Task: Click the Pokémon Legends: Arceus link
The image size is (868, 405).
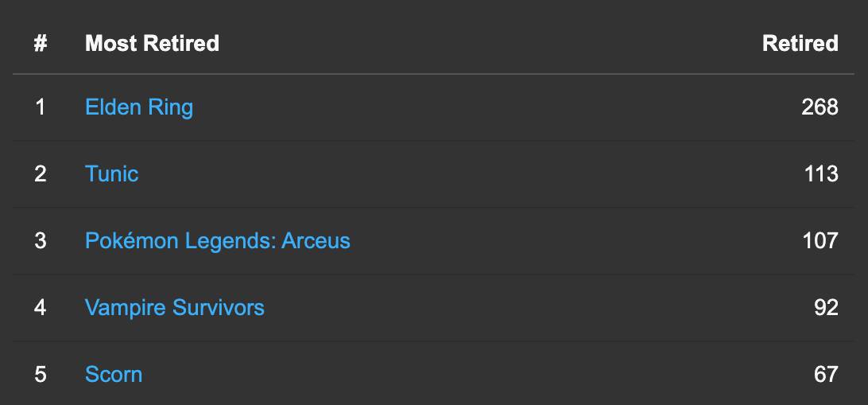Action: click(x=217, y=240)
